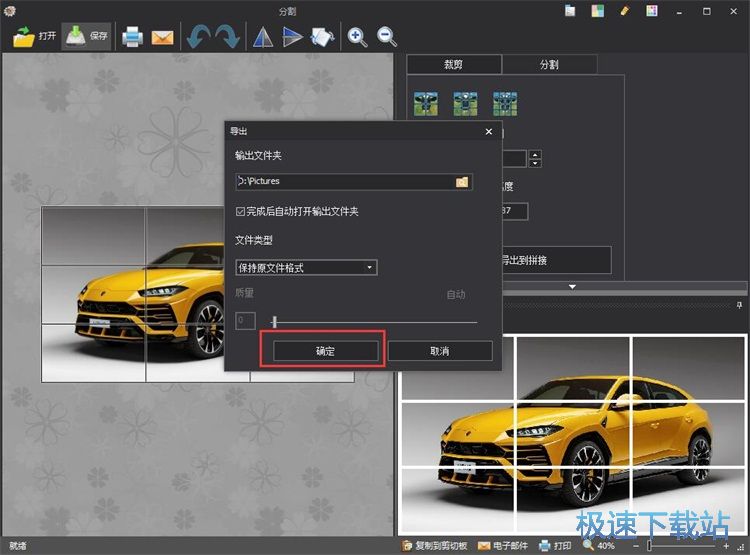Image resolution: width=750 pixels, height=555 pixels.
Task: Click 电子邮件 in the status bar
Action: pos(503,545)
